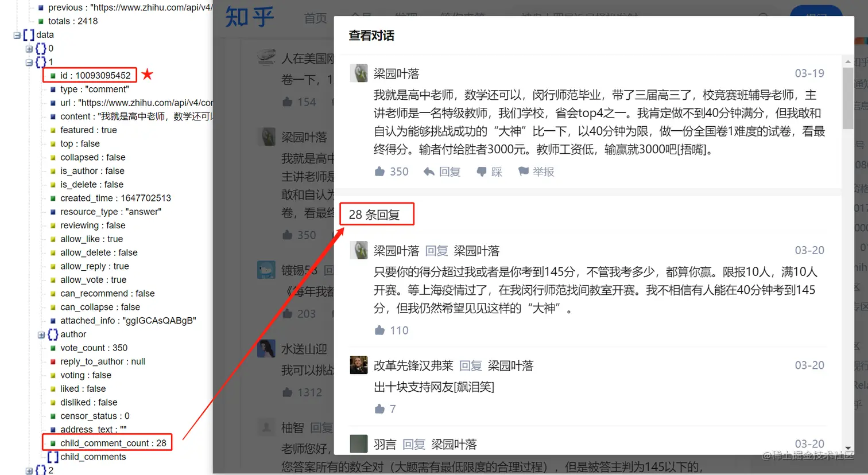Select vote_count : 350 row
The height and width of the screenshot is (475, 868).
(x=88, y=348)
